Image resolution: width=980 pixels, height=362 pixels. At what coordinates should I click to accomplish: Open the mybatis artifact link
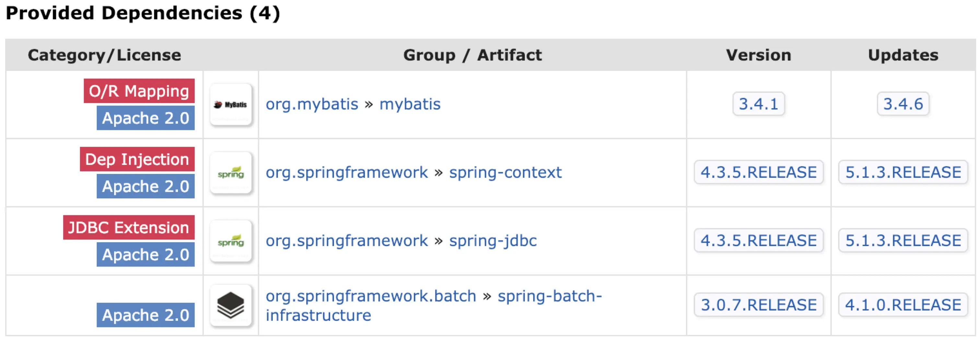(410, 104)
